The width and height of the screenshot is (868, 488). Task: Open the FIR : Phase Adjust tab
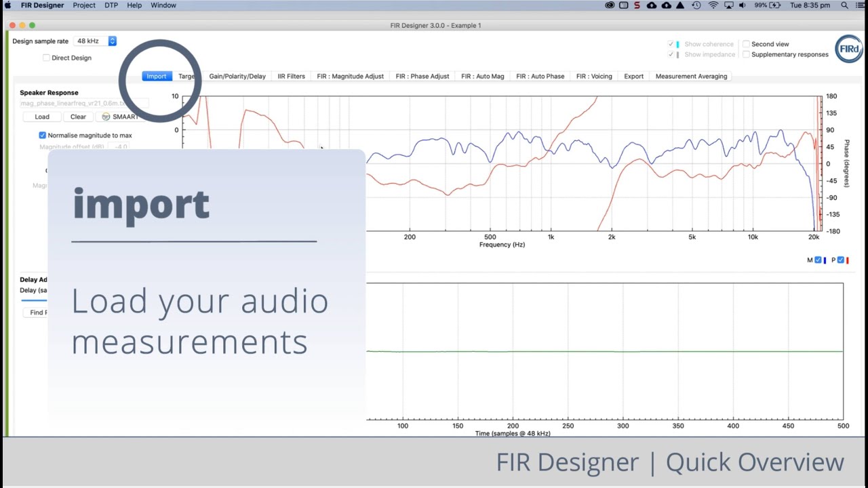click(422, 76)
